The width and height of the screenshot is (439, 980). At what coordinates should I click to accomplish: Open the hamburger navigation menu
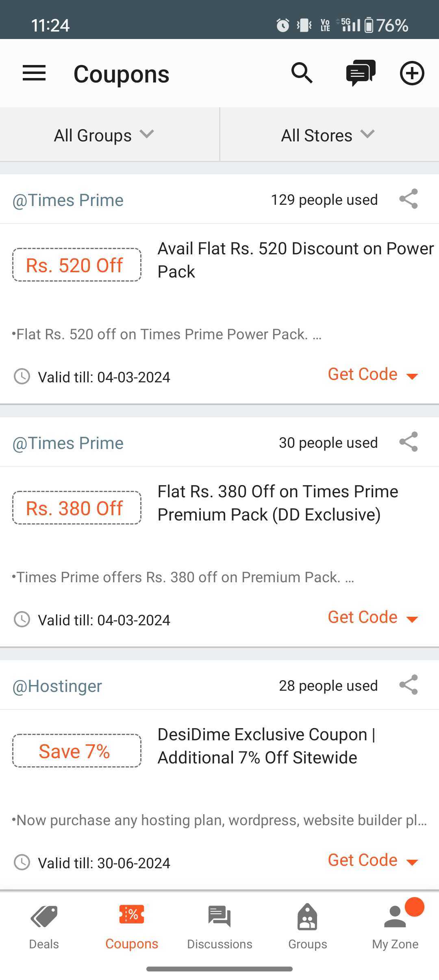point(34,73)
